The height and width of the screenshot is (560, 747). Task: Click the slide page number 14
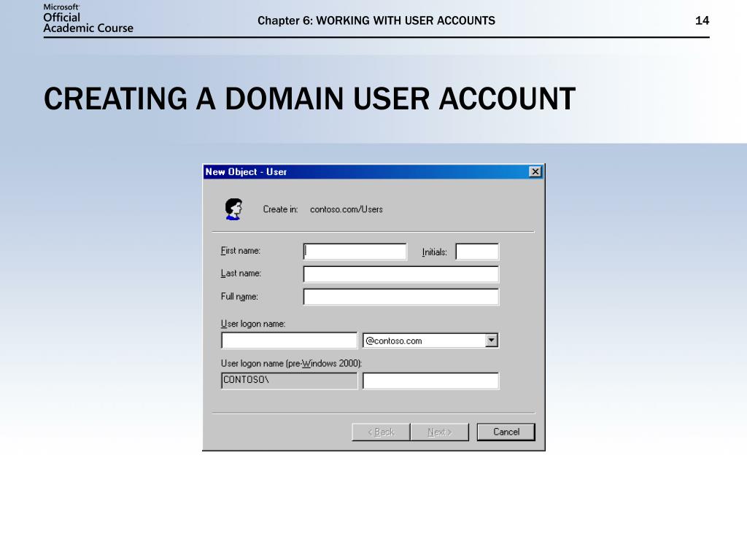702,20
